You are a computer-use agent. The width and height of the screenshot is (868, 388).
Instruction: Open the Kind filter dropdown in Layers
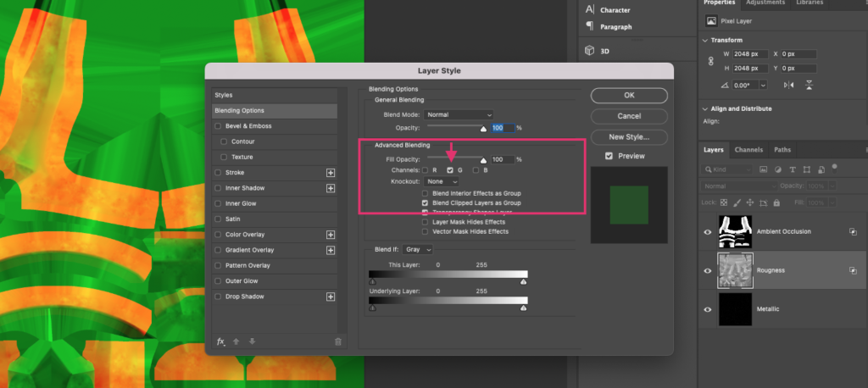pos(727,169)
